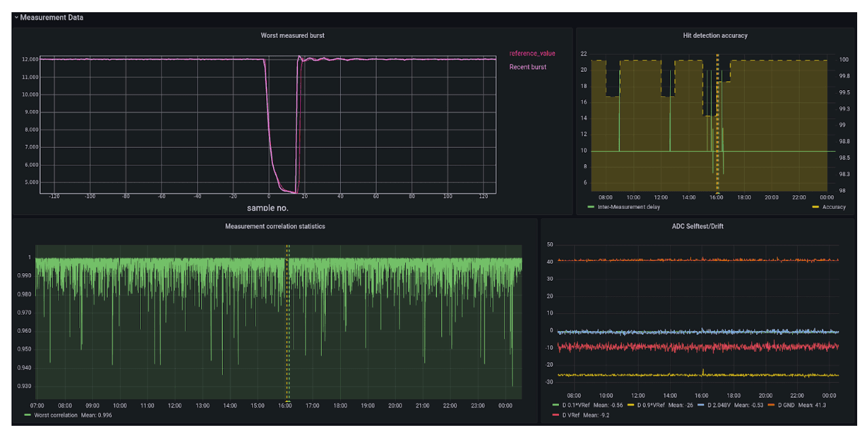Hide the D 0.1*VRef series
Screen dimensions: 868x438
[x=576, y=403]
